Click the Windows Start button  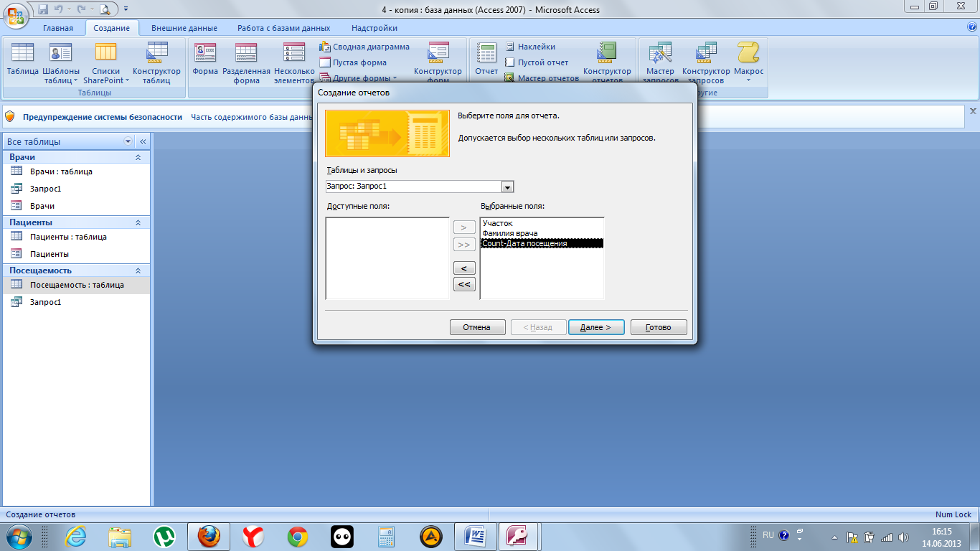19,536
